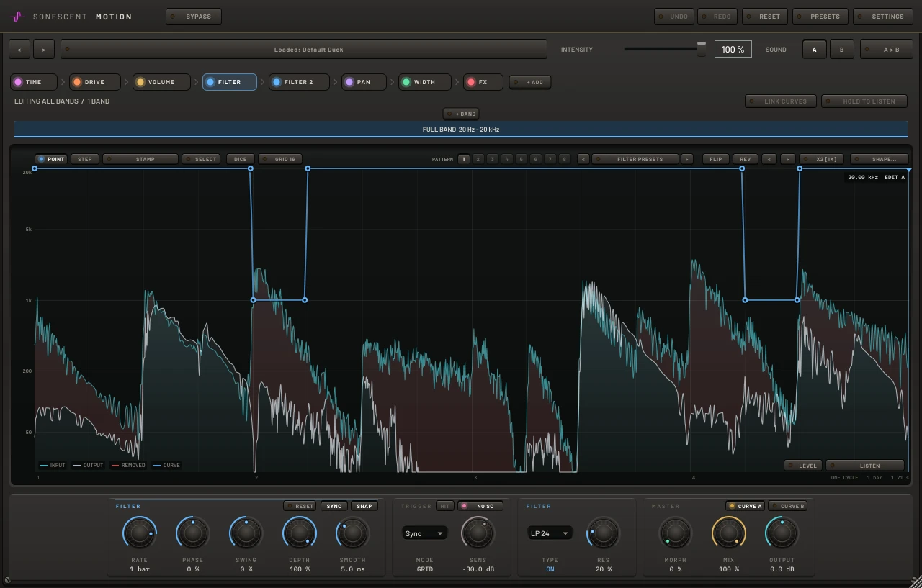
Task: Click the PRESETS button in the top bar
Action: (820, 16)
